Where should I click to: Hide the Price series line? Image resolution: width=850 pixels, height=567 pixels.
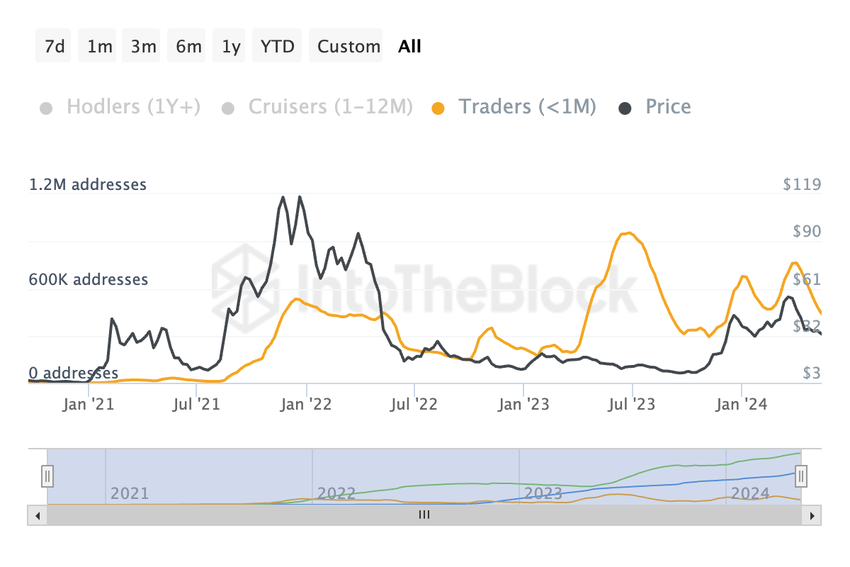(x=655, y=107)
